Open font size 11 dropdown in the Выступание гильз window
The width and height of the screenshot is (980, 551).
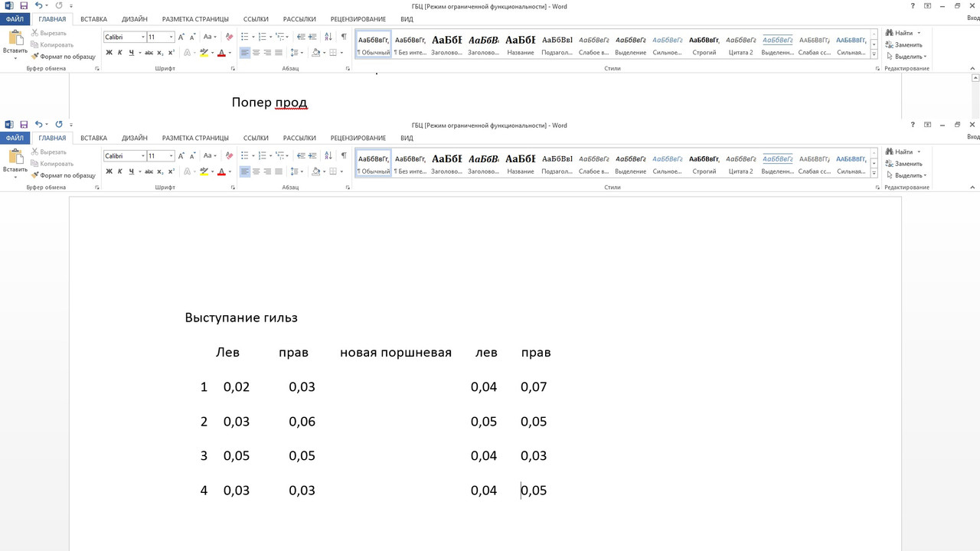point(171,155)
